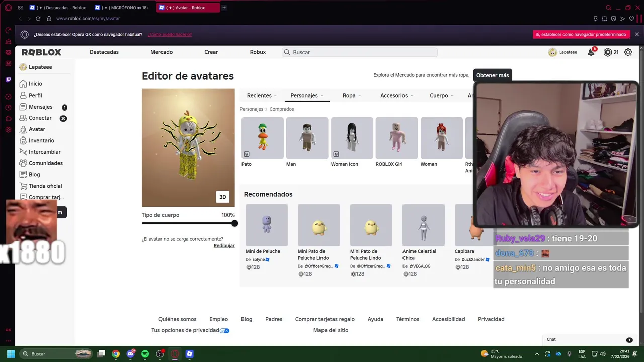Toggle the privacy options switch icon
The image size is (644, 362).
(x=225, y=330)
